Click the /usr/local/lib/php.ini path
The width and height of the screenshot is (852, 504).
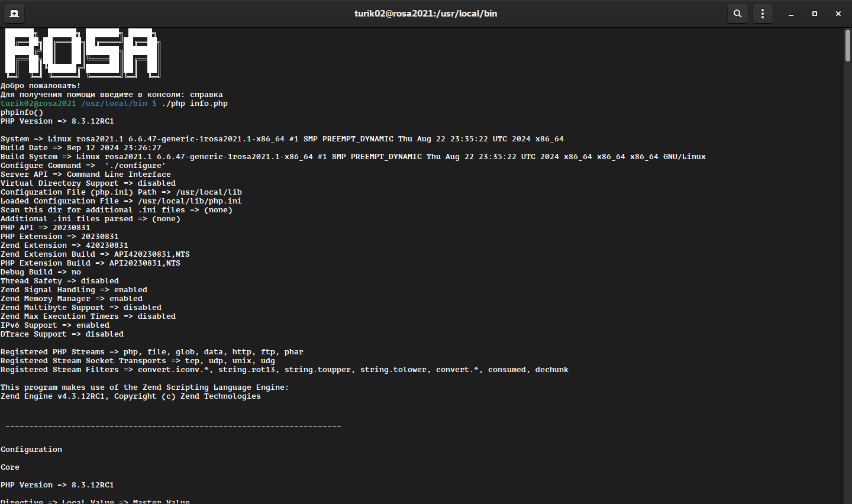pyautogui.click(x=189, y=201)
